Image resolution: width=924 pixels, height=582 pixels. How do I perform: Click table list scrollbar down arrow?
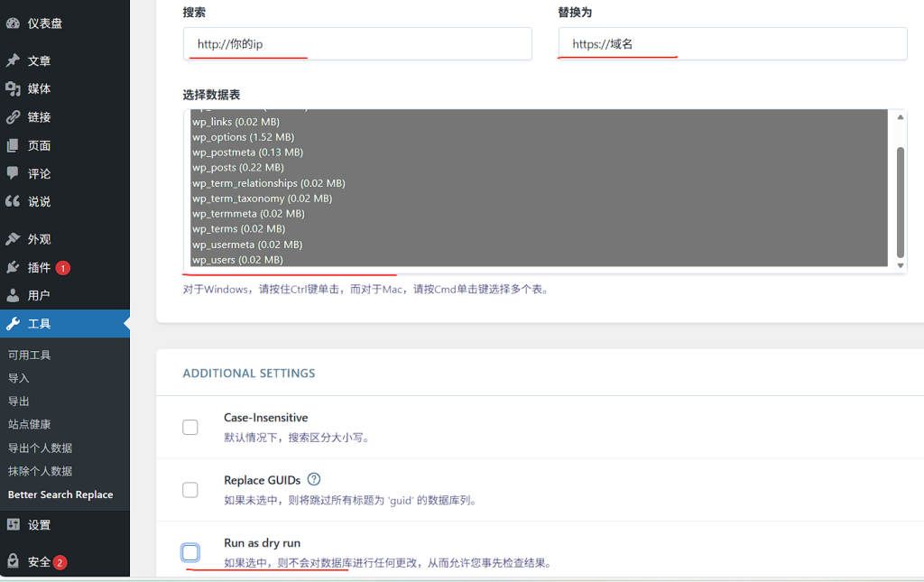pyautogui.click(x=900, y=265)
